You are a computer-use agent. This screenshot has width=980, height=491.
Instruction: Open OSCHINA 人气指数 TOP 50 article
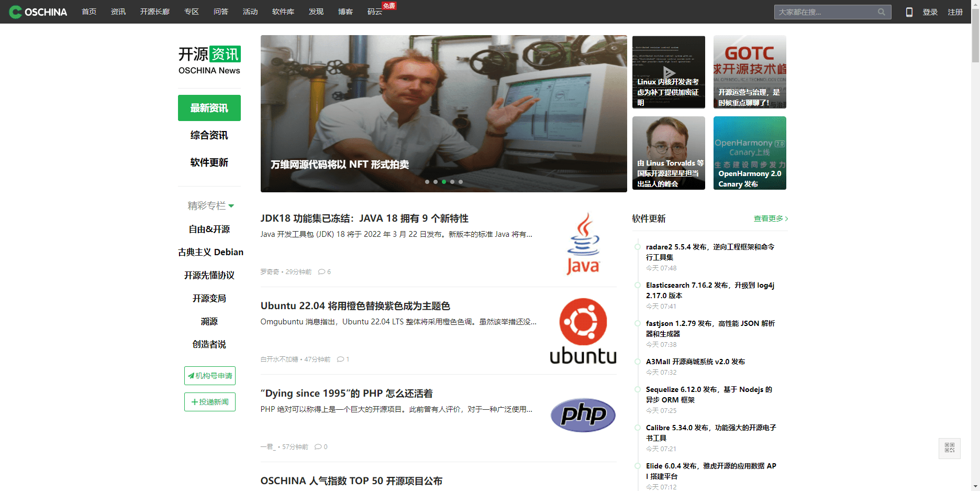pyautogui.click(x=351, y=481)
